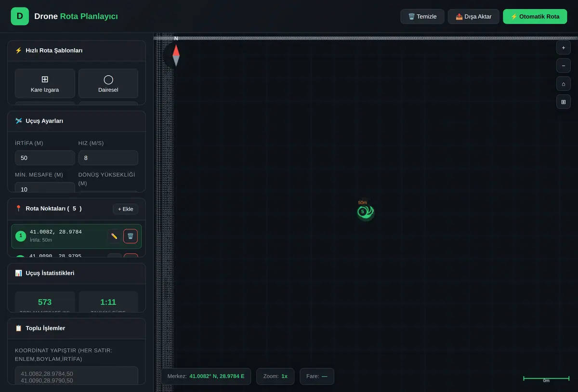The width and height of the screenshot is (578, 392).
Task: Click the green number 1 waypoint badge
Action: point(21,236)
